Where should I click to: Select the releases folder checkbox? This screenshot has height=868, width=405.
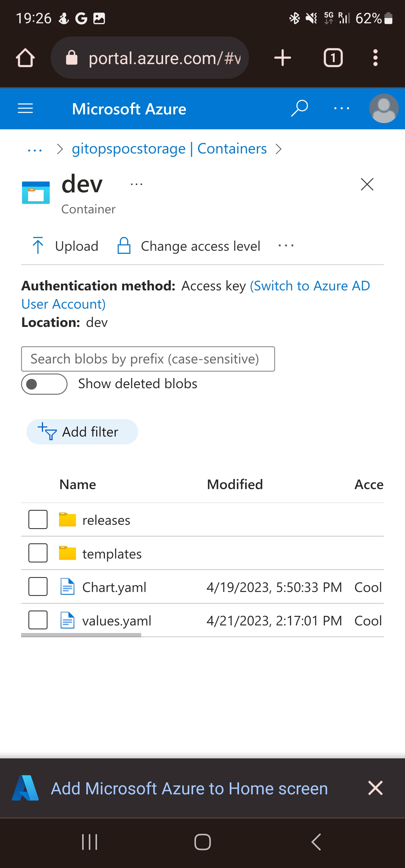coord(38,519)
